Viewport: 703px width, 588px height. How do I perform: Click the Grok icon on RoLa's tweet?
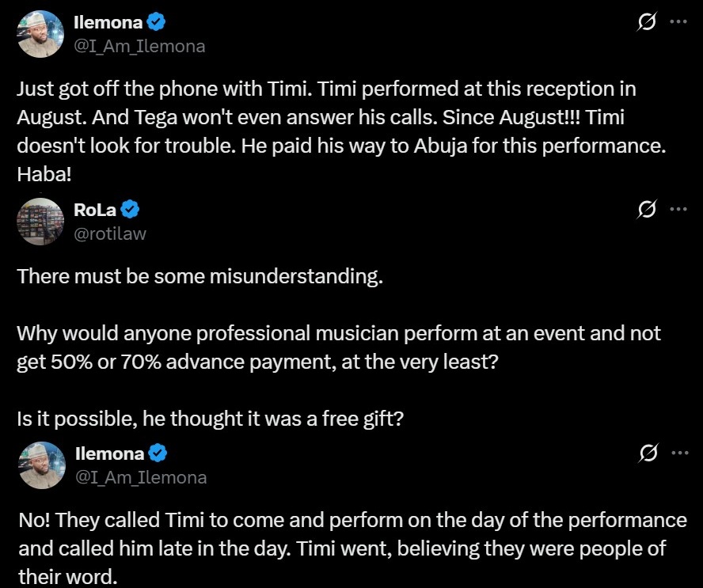[x=647, y=209]
